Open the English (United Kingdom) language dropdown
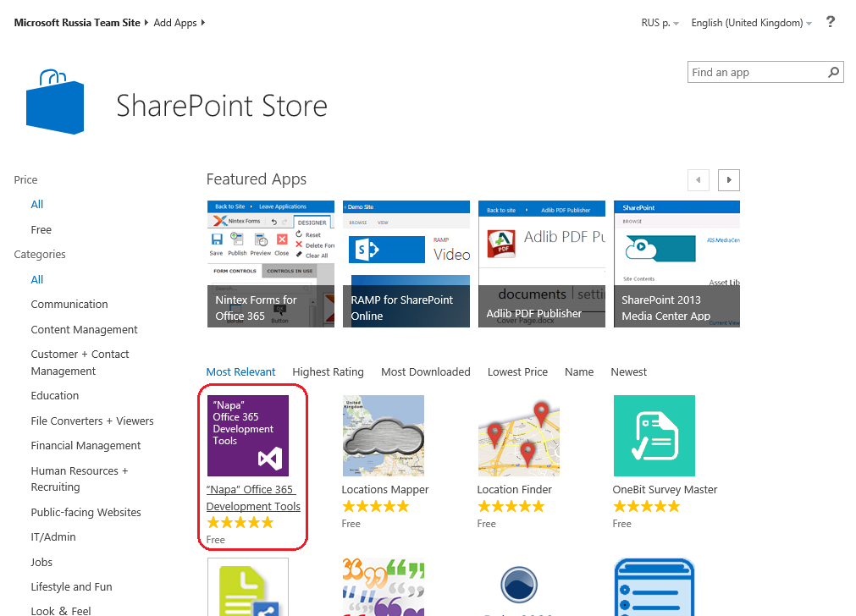 click(750, 22)
